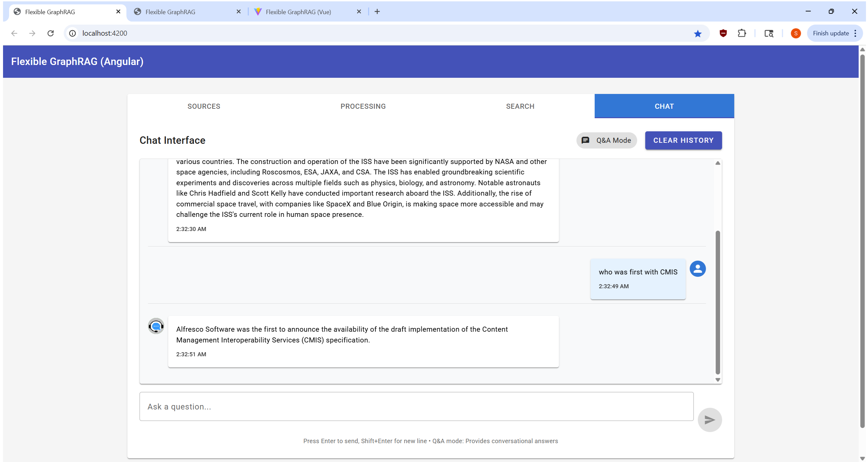The image size is (868, 462).
Task: Reload the page
Action: click(51, 33)
